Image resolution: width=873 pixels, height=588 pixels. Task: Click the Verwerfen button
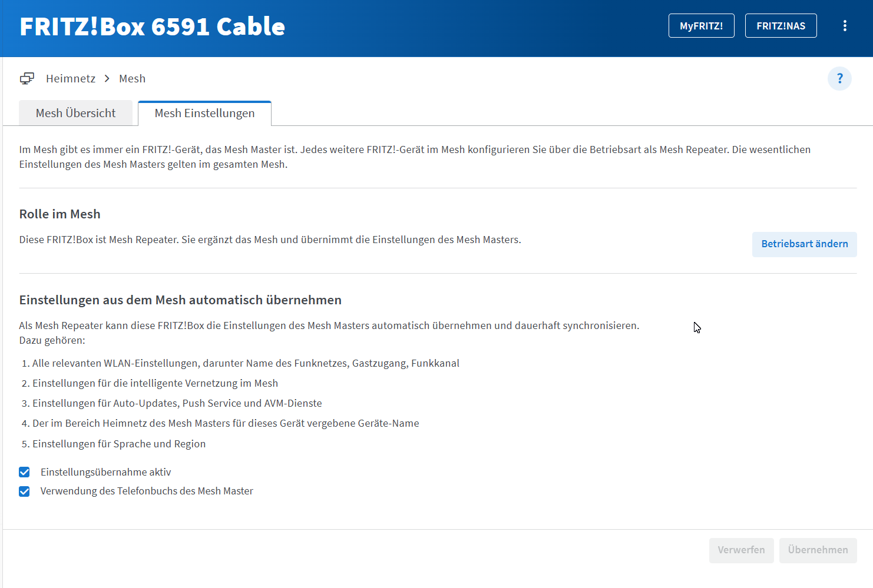coord(741,550)
